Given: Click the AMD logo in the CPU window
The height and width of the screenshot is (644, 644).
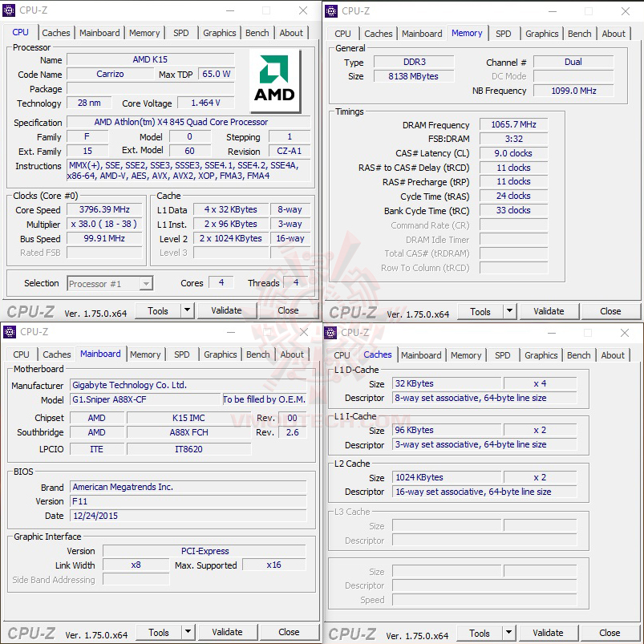Looking at the screenshot, I should tap(275, 80).
